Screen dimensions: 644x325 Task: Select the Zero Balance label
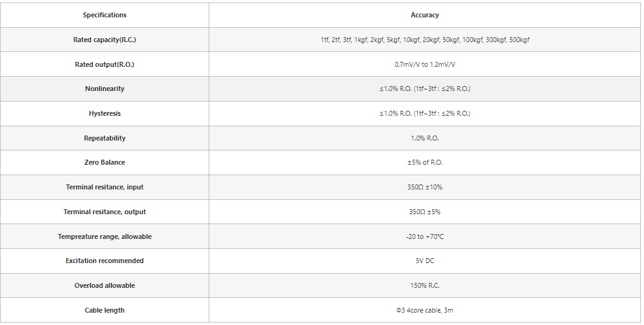[x=105, y=162]
